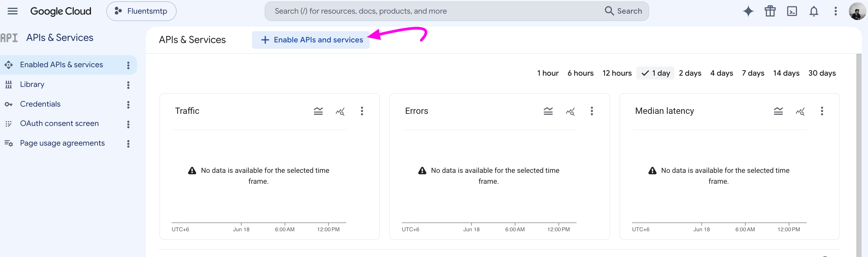Open the notifications bell
868x257 pixels.
[x=814, y=11]
